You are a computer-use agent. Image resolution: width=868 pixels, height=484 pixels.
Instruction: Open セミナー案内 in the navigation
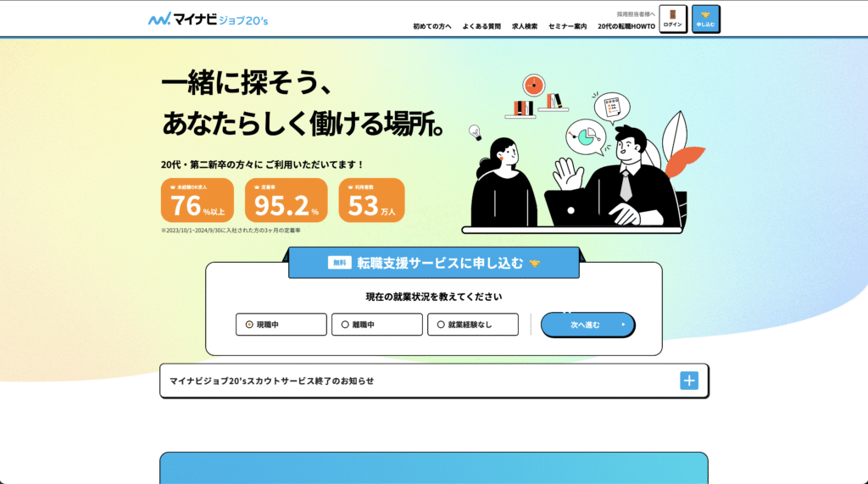point(567,26)
